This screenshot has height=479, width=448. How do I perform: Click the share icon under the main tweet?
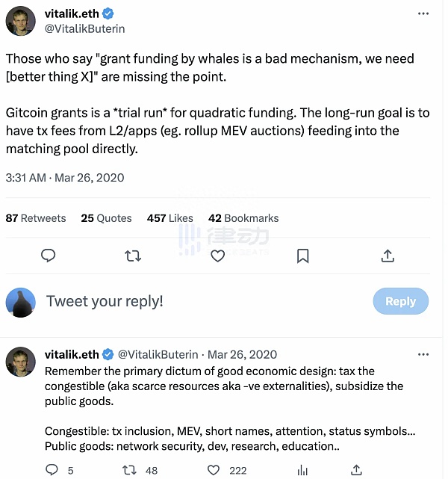pos(388,256)
